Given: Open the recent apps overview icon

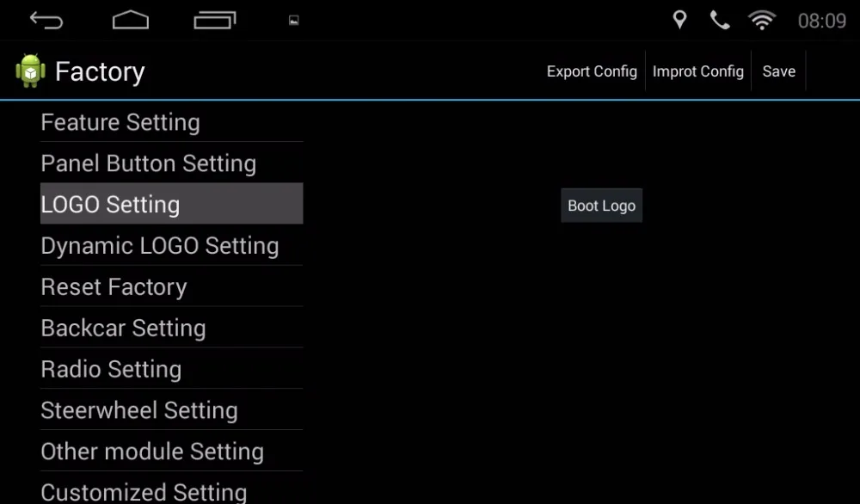Looking at the screenshot, I should 214,21.
